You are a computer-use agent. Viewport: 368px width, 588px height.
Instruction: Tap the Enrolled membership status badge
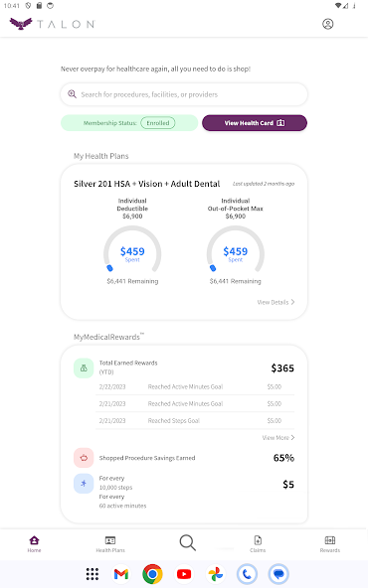(x=158, y=123)
